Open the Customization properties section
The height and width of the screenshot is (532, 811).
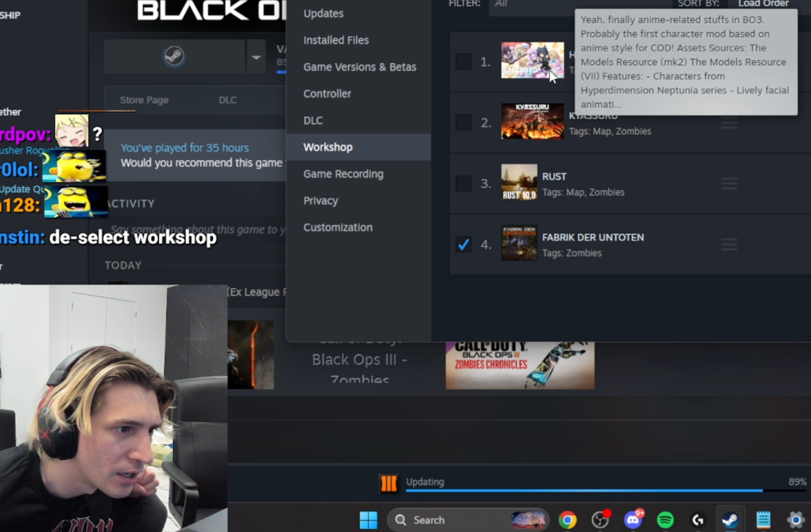click(358, 227)
